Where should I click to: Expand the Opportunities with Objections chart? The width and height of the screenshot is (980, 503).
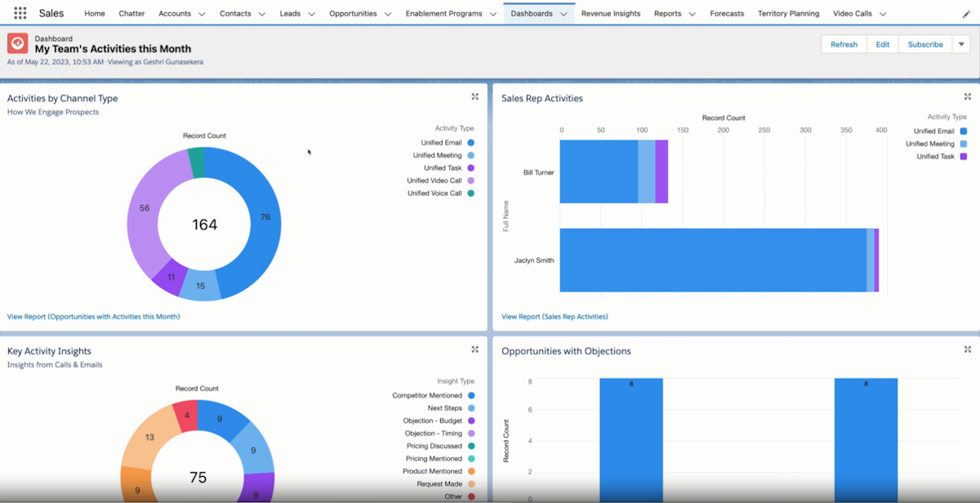[967, 349]
